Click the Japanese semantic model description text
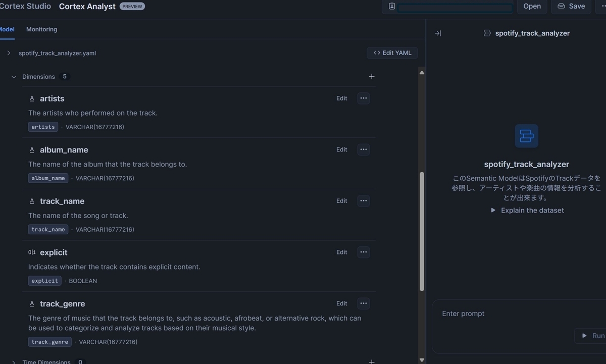 (x=526, y=188)
